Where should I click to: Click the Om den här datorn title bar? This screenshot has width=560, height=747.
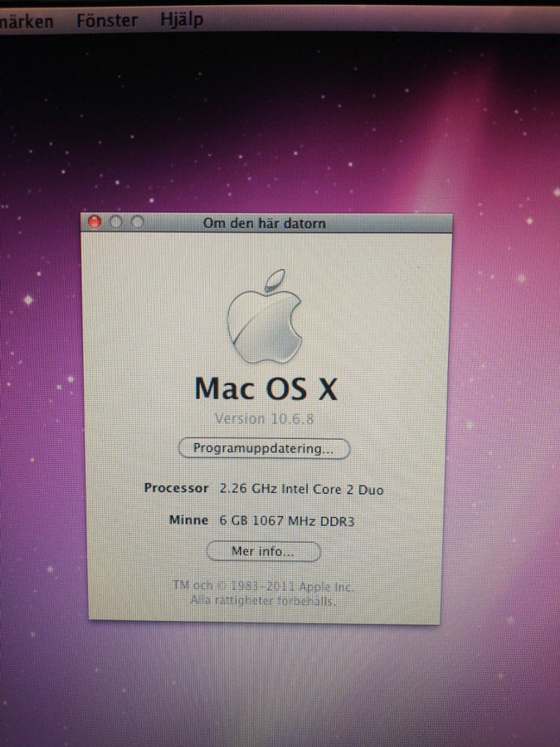coord(266,223)
